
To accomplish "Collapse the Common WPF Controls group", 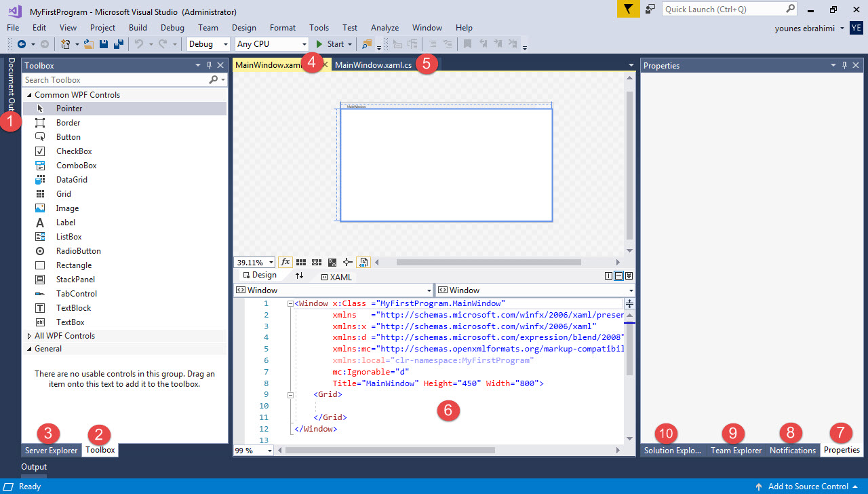I will coord(28,94).
